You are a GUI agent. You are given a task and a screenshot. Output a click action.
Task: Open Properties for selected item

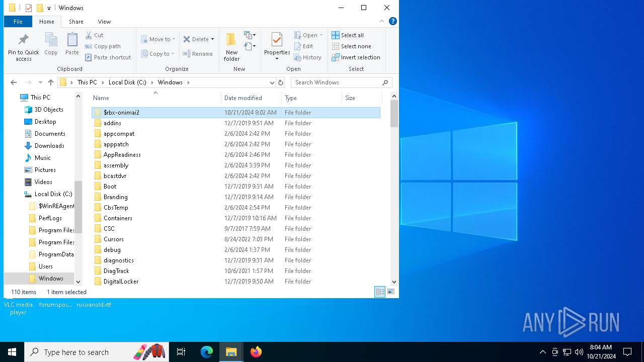pyautogui.click(x=277, y=46)
